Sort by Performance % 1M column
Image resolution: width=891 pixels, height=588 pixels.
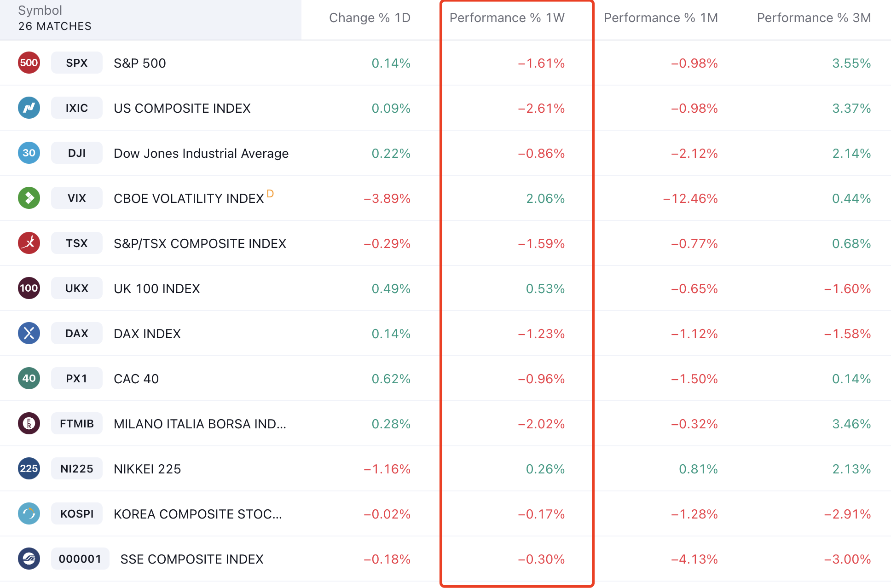pyautogui.click(x=660, y=18)
